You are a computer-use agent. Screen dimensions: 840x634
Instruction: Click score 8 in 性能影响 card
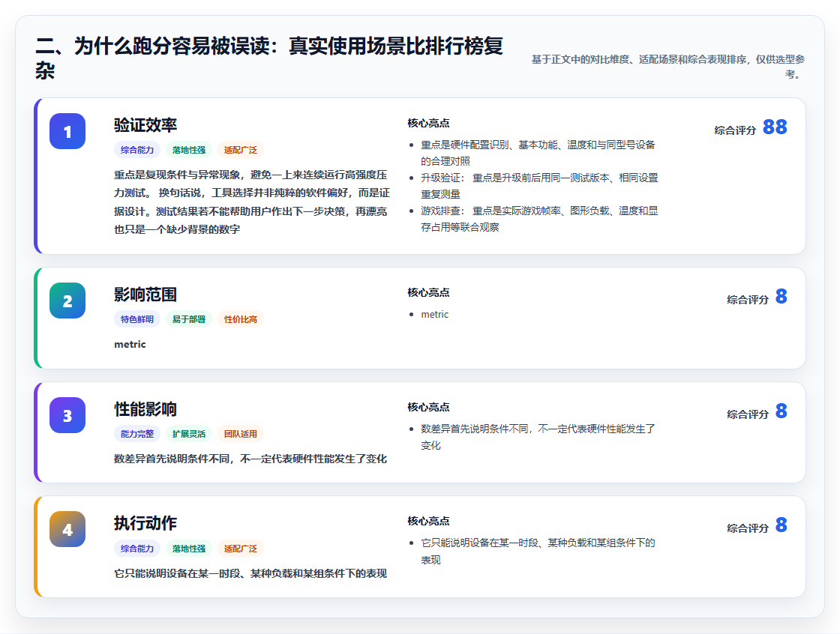point(781,411)
